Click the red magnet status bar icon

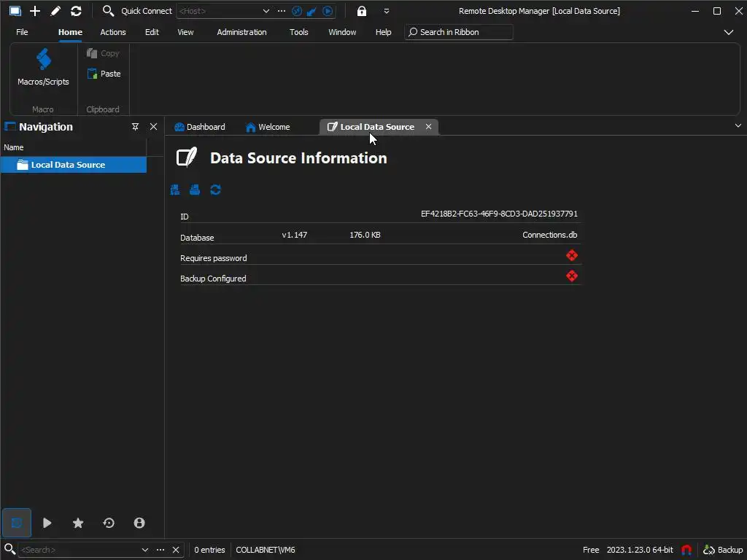point(686,550)
